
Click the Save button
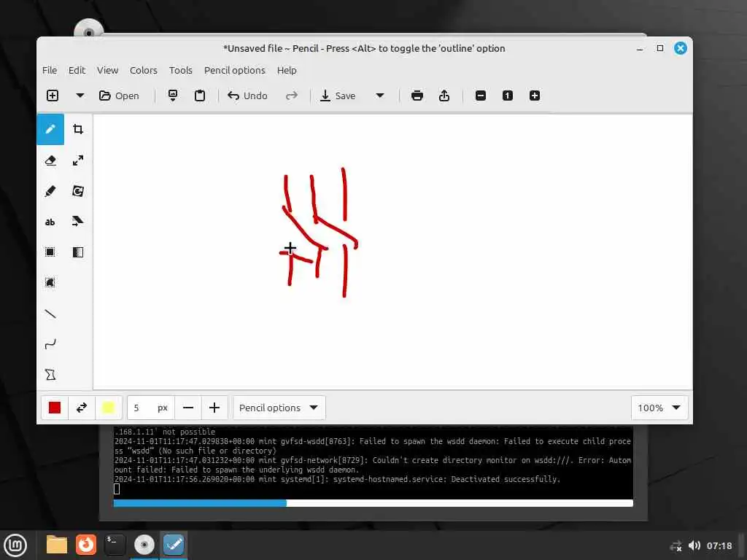pos(338,96)
